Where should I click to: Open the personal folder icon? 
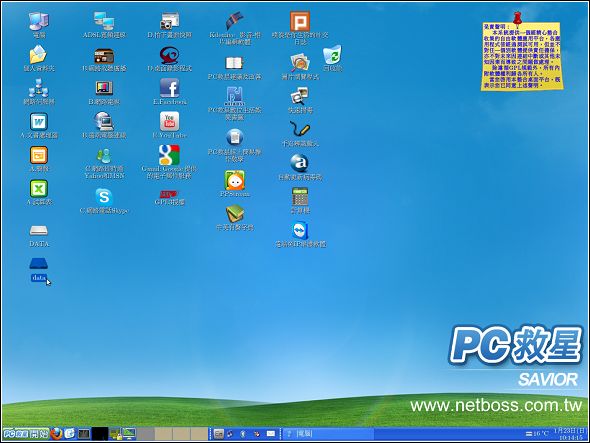pyautogui.click(x=38, y=55)
